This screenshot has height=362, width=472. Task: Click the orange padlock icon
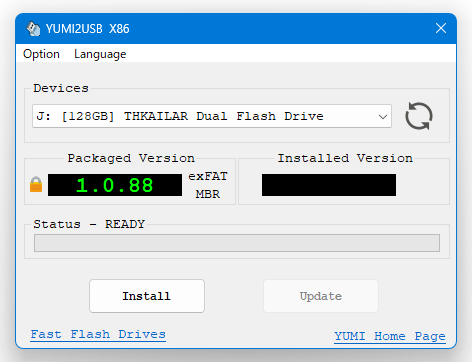coord(36,184)
